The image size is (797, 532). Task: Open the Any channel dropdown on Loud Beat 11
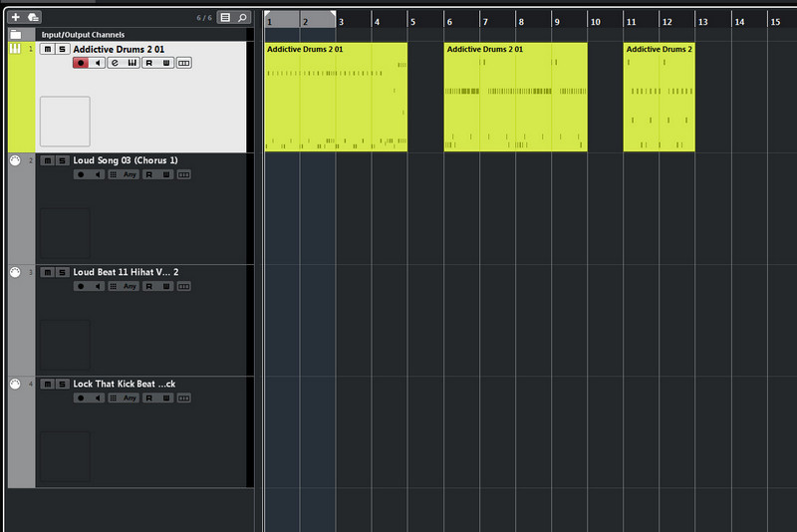131,287
